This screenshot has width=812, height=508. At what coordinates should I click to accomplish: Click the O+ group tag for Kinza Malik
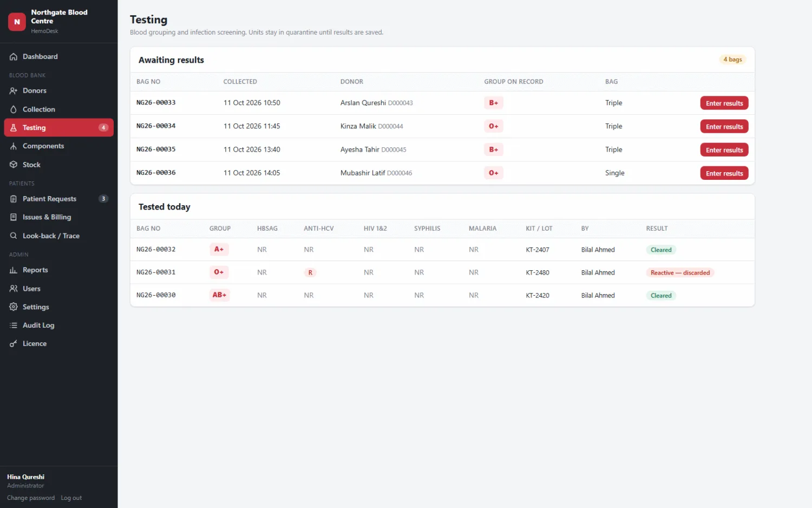(494, 126)
